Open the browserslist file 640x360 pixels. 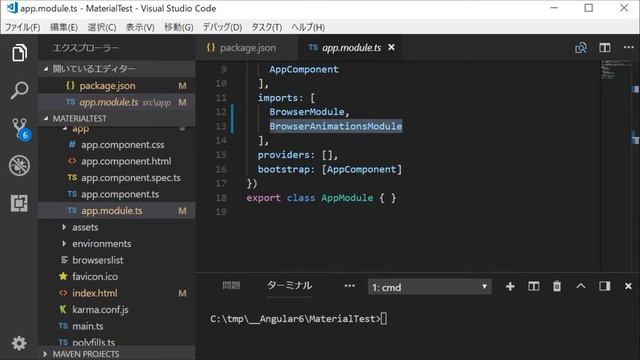[x=117, y=260]
